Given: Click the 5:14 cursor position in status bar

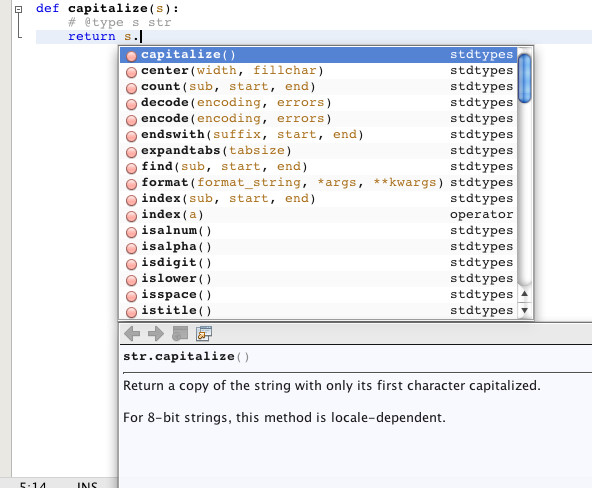Looking at the screenshot, I should click(33, 484).
